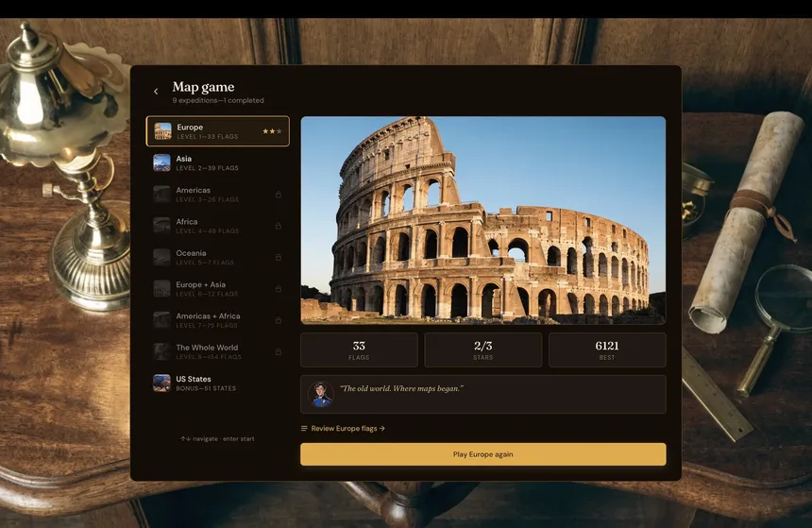The height and width of the screenshot is (528, 812).
Task: Click the 6121 Best score card
Action: pyautogui.click(x=607, y=349)
